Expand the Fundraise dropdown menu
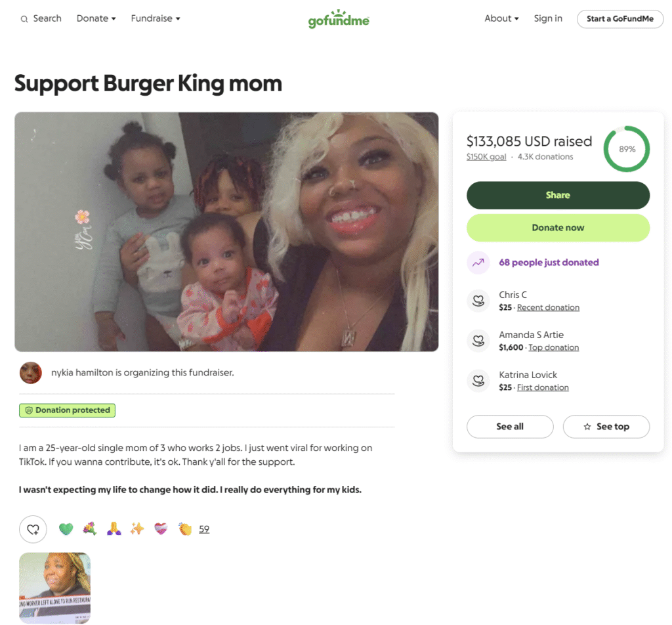The image size is (672, 625). pyautogui.click(x=156, y=18)
